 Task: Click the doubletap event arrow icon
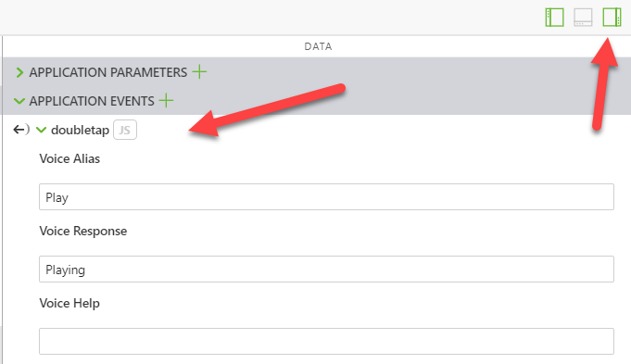(x=21, y=130)
